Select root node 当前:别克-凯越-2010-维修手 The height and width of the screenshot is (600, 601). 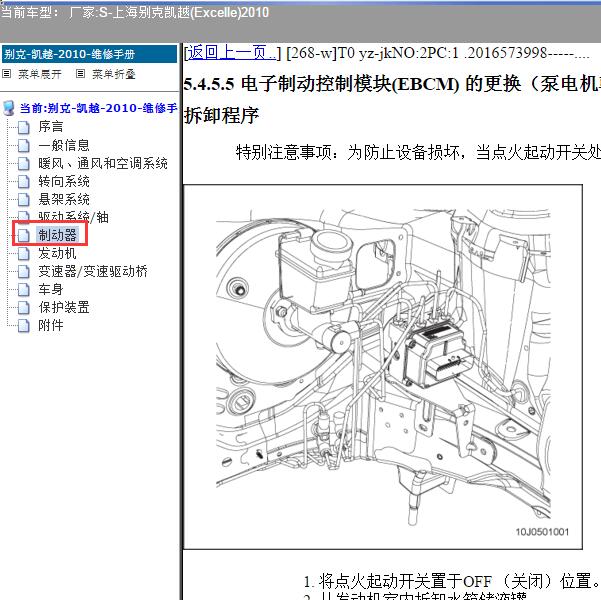[x=99, y=108]
